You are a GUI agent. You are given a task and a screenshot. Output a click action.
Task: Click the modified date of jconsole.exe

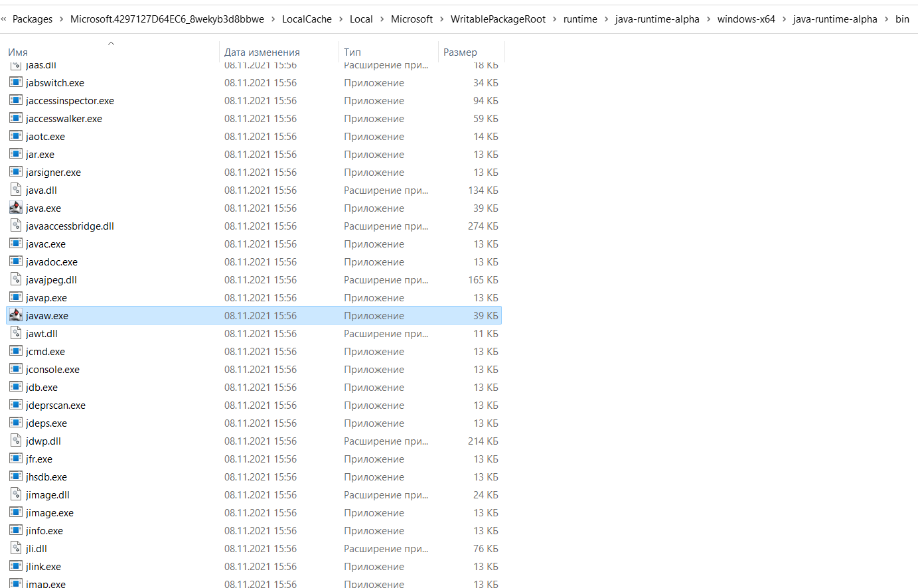pyautogui.click(x=260, y=369)
